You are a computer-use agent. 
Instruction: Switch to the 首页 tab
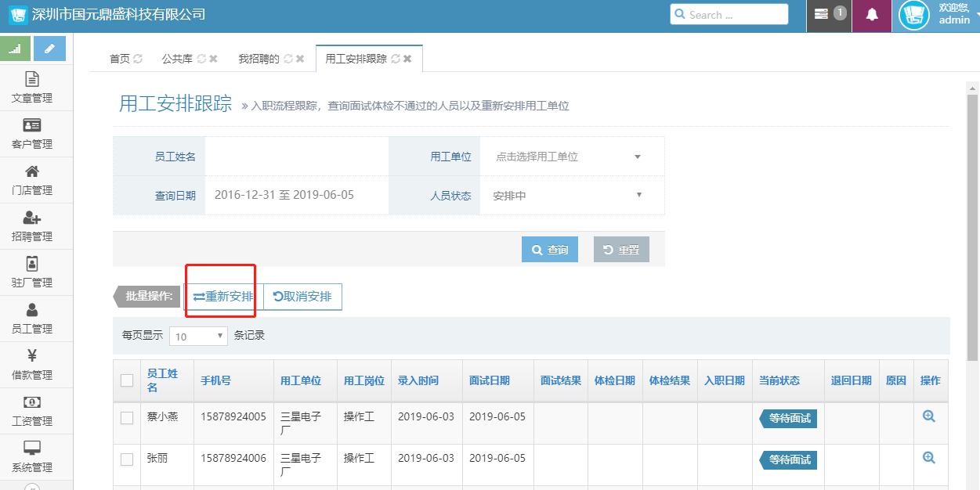coord(119,59)
